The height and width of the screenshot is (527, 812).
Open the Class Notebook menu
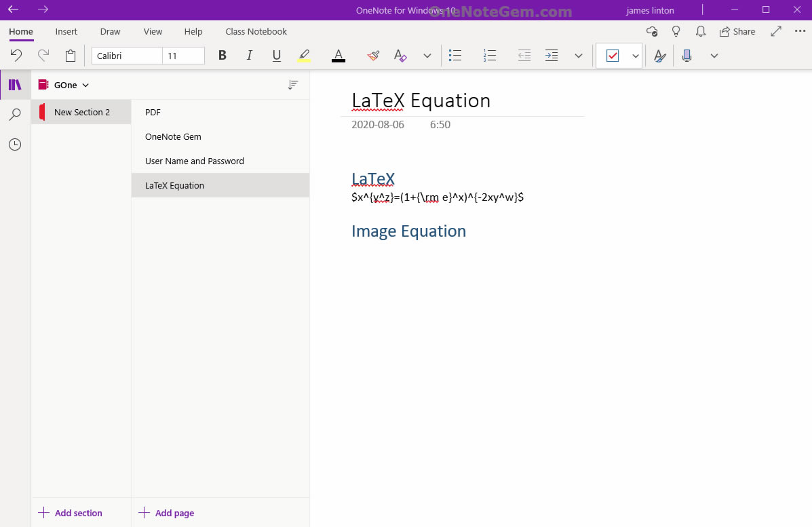click(256, 31)
